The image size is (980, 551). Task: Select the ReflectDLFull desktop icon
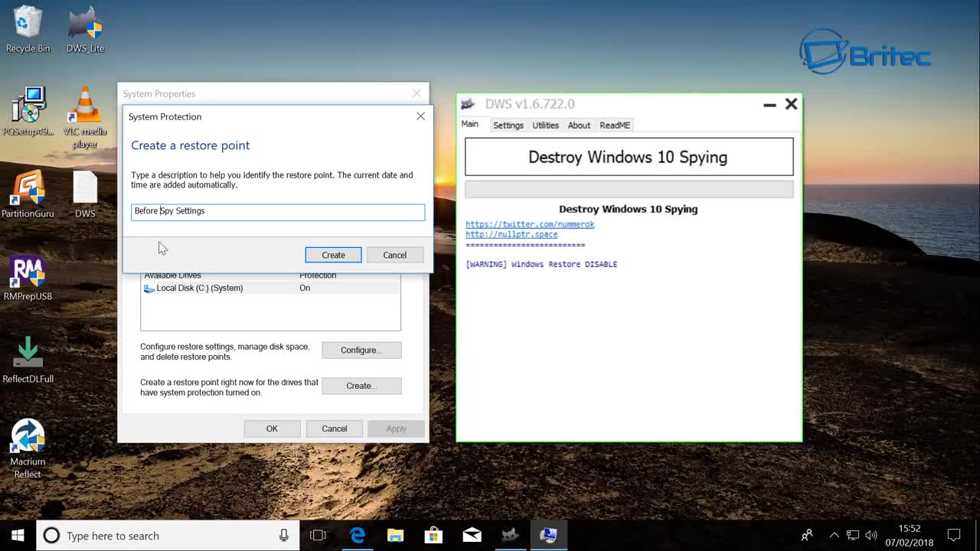coord(28,360)
